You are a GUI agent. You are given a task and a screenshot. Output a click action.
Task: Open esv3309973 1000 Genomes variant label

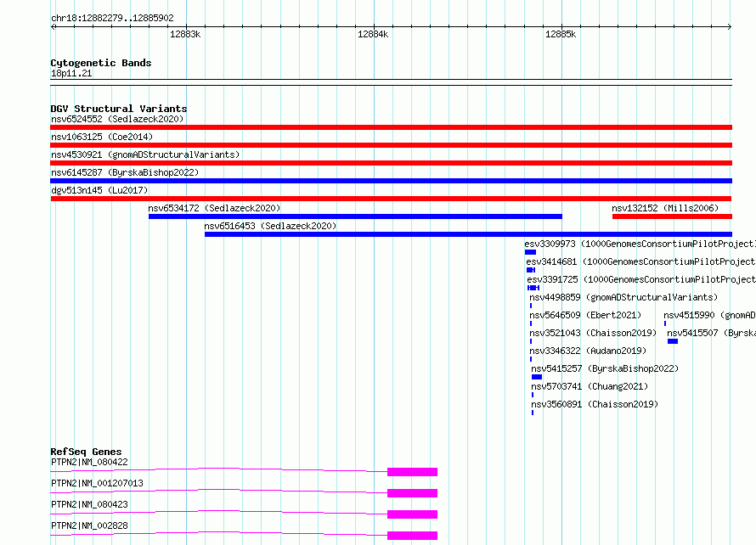tap(640, 244)
